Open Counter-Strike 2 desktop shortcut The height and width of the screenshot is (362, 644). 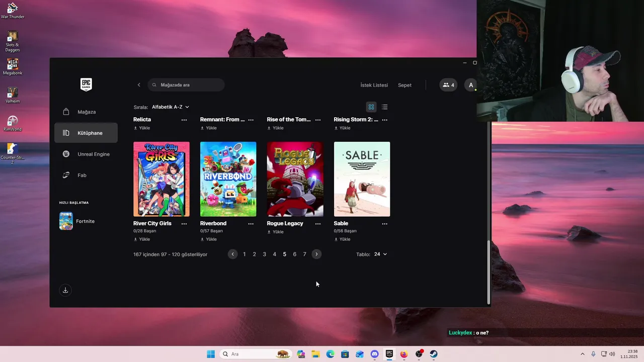(13, 154)
